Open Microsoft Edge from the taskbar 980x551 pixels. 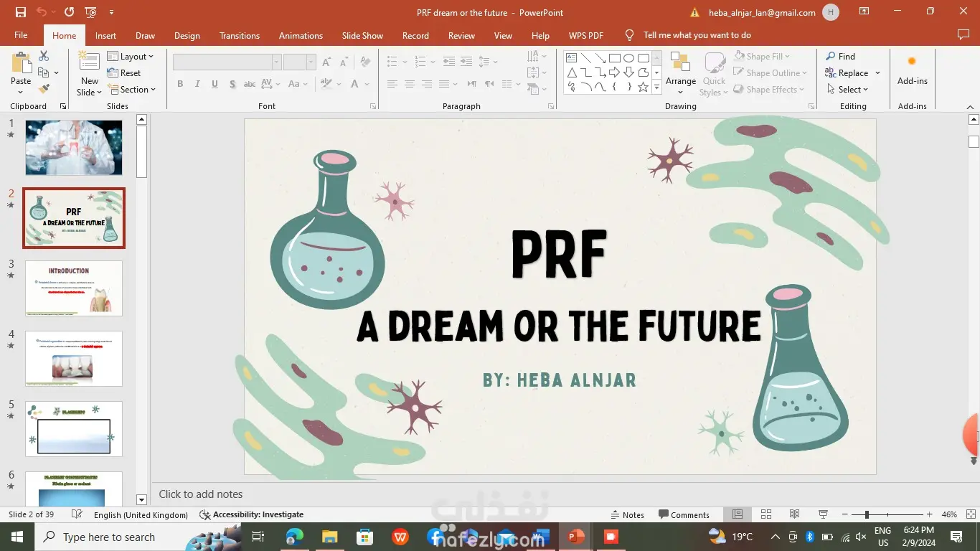point(294,537)
